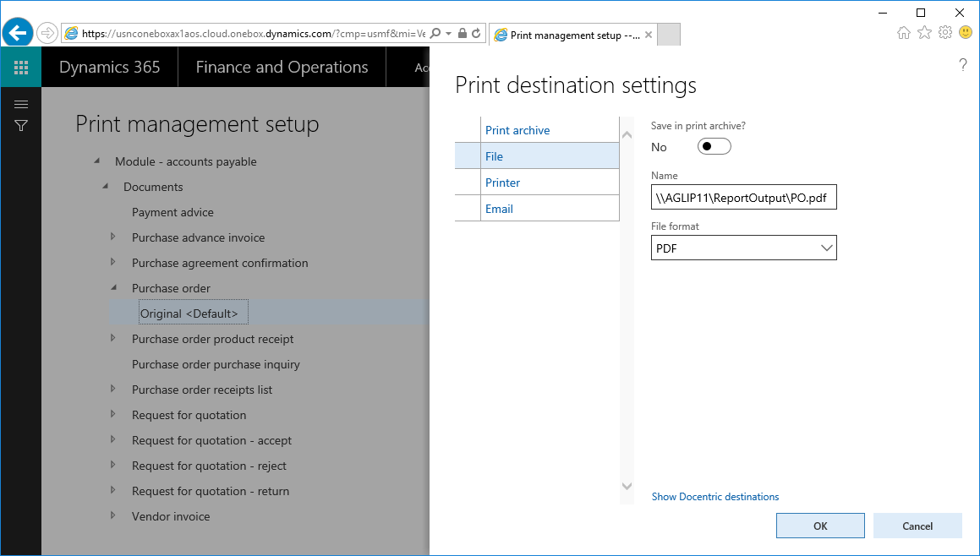The height and width of the screenshot is (556, 980).
Task: Click the filter funnel icon in sidebar
Action: pyautogui.click(x=20, y=126)
